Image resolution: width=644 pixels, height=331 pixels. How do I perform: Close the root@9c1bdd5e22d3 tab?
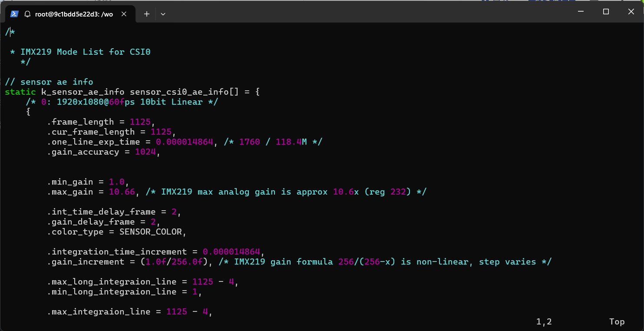point(124,14)
